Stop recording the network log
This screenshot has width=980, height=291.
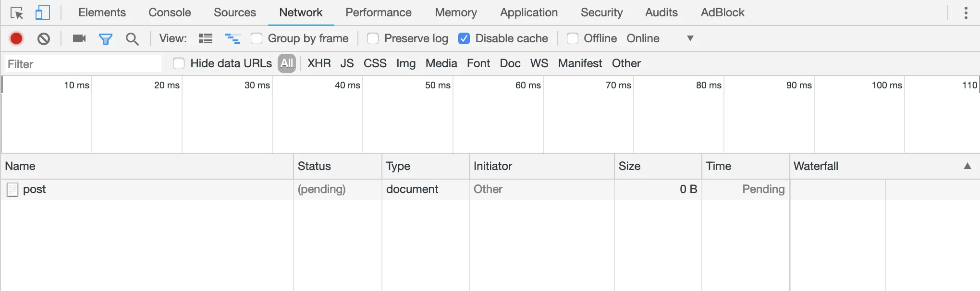(x=16, y=38)
